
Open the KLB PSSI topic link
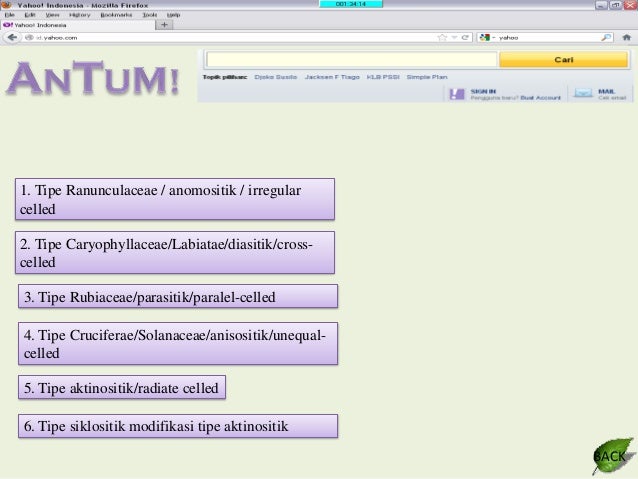click(383, 77)
